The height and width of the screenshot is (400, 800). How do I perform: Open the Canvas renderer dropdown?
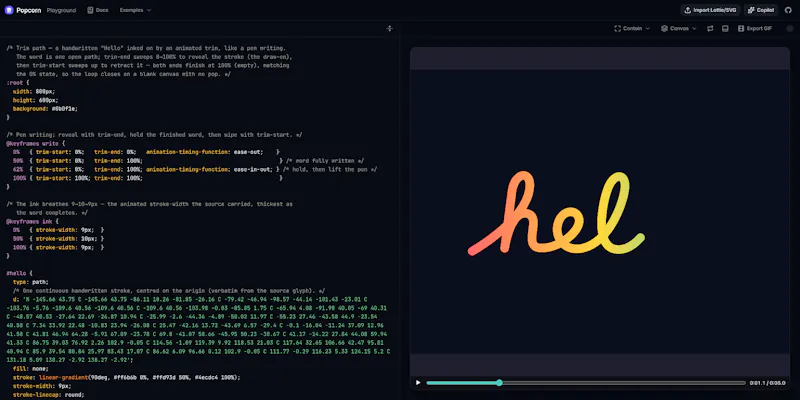point(678,29)
